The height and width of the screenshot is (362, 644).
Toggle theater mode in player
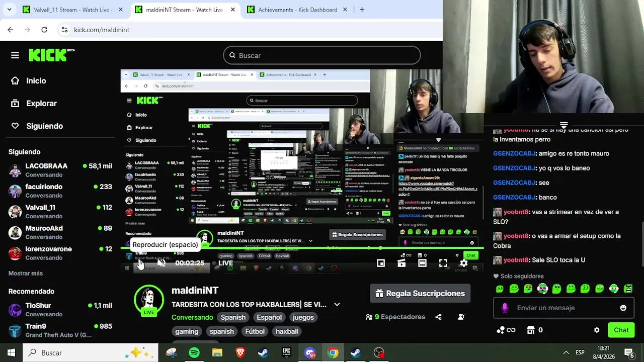coord(422,263)
